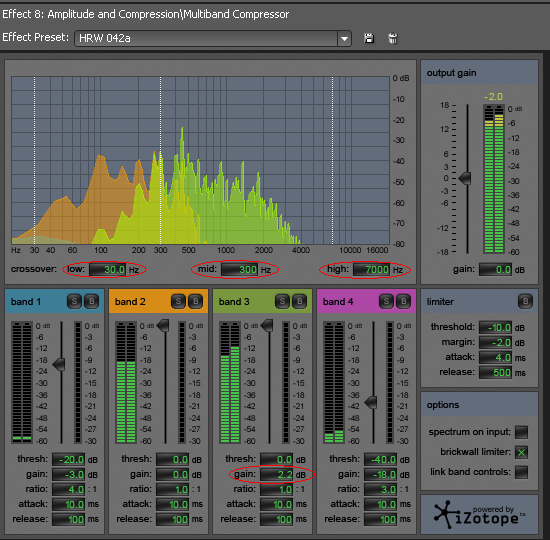
Task: Click band 2 gain value field
Action: (x=172, y=474)
